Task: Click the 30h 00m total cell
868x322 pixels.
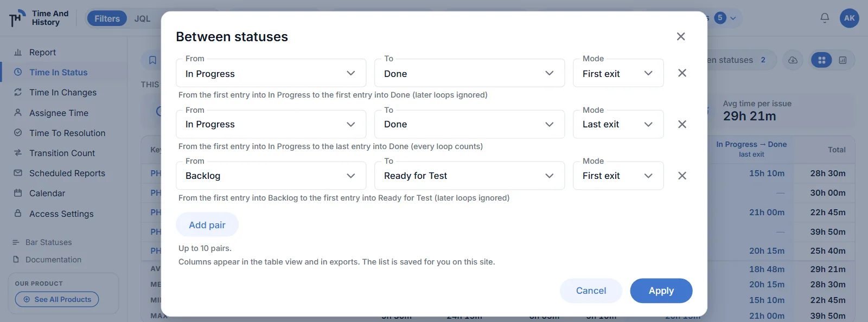Action: click(x=828, y=192)
